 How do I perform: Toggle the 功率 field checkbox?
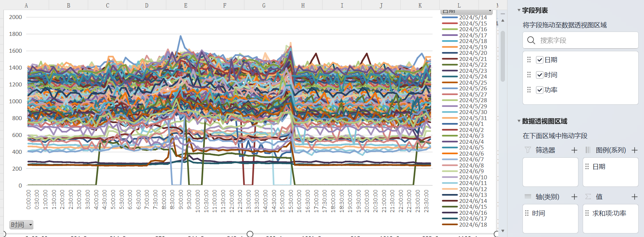540,90
